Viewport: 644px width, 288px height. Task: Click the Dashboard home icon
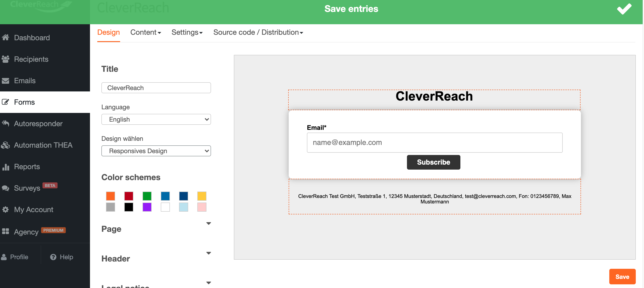pos(5,37)
